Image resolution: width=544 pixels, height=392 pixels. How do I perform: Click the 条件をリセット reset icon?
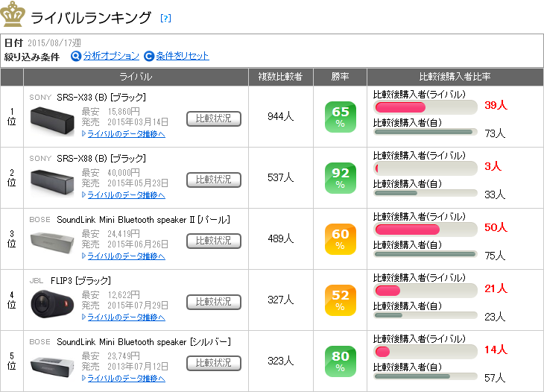148,56
